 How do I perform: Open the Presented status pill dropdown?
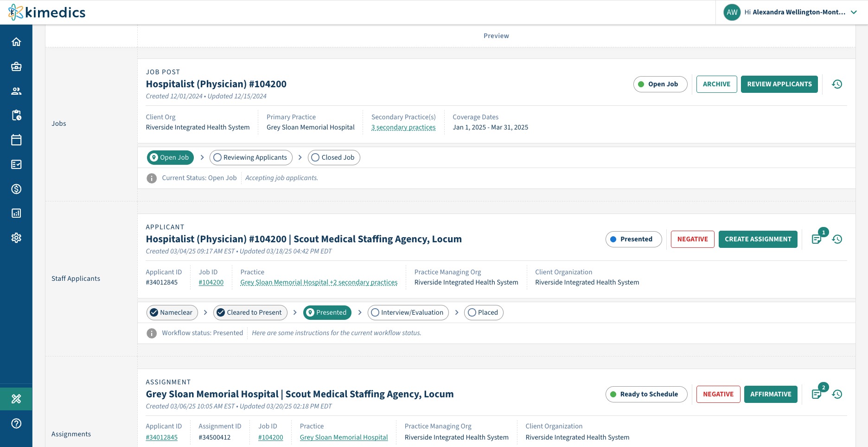[633, 239]
